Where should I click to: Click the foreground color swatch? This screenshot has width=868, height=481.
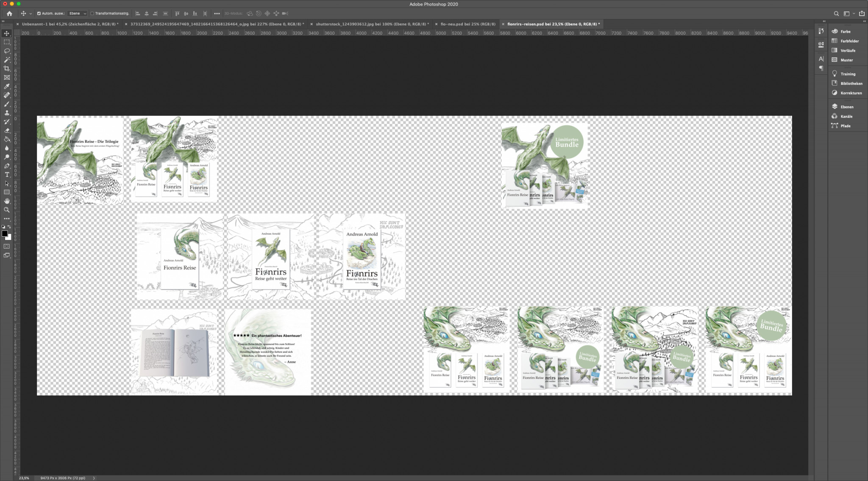coord(5,234)
